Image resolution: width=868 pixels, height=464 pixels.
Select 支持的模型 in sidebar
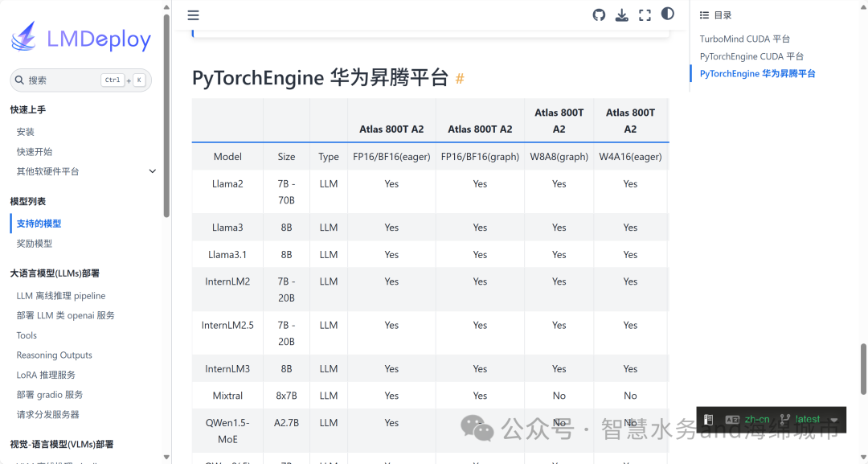[39, 224]
